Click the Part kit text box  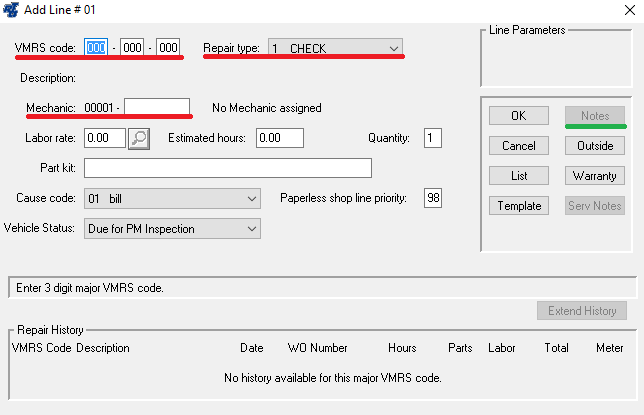pyautogui.click(x=228, y=168)
